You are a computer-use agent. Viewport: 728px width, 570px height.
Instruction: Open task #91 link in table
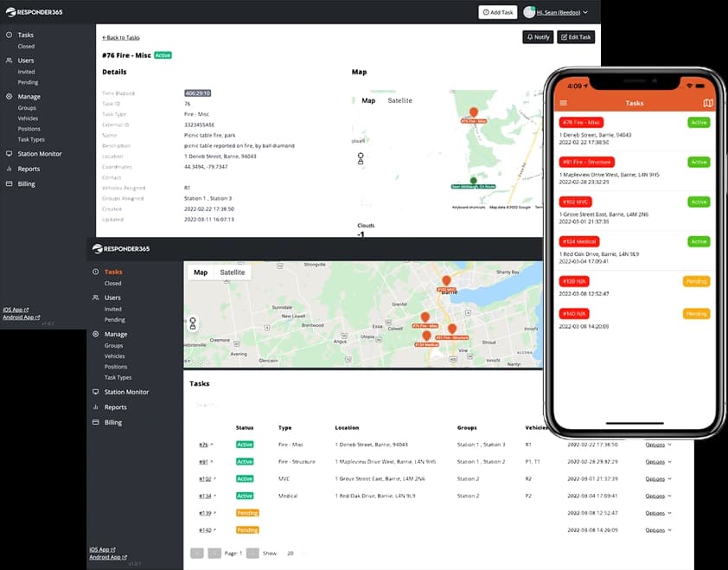[203, 462]
